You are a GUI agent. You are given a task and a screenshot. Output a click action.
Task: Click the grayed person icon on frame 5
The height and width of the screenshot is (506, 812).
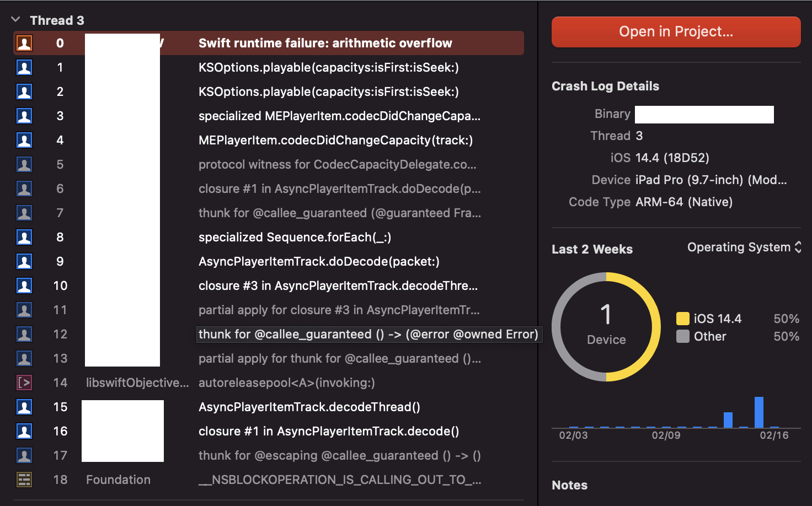click(24, 164)
